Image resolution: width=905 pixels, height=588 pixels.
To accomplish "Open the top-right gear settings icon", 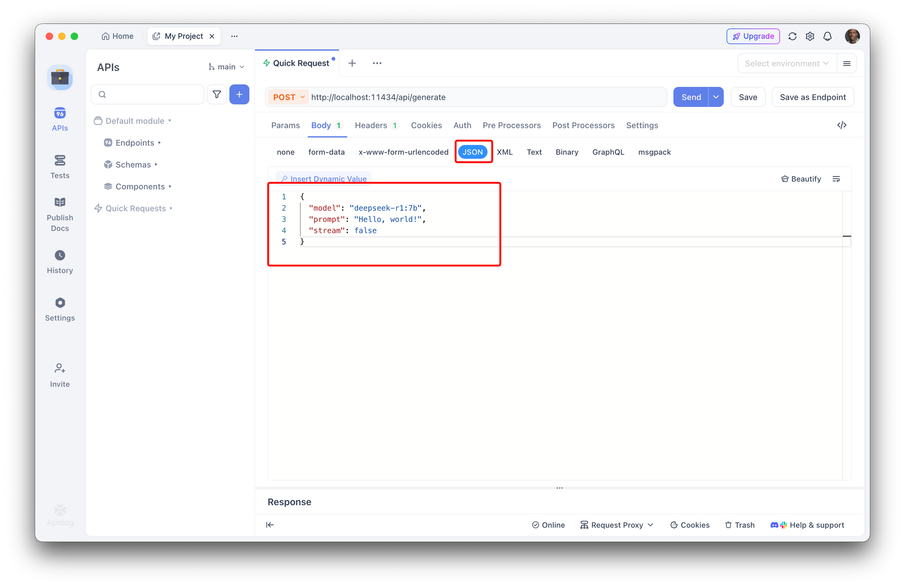I will point(810,36).
